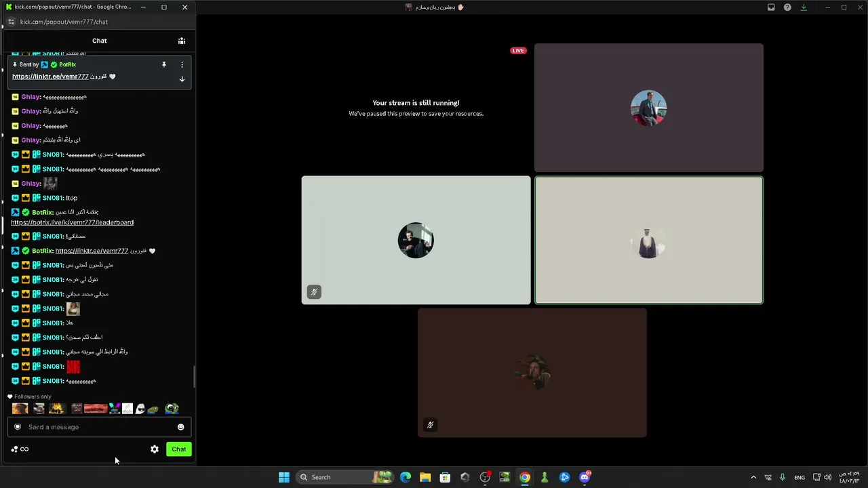The height and width of the screenshot is (488, 868).
Task: Insert the sad Pepe frog emote
Action: click(153, 409)
